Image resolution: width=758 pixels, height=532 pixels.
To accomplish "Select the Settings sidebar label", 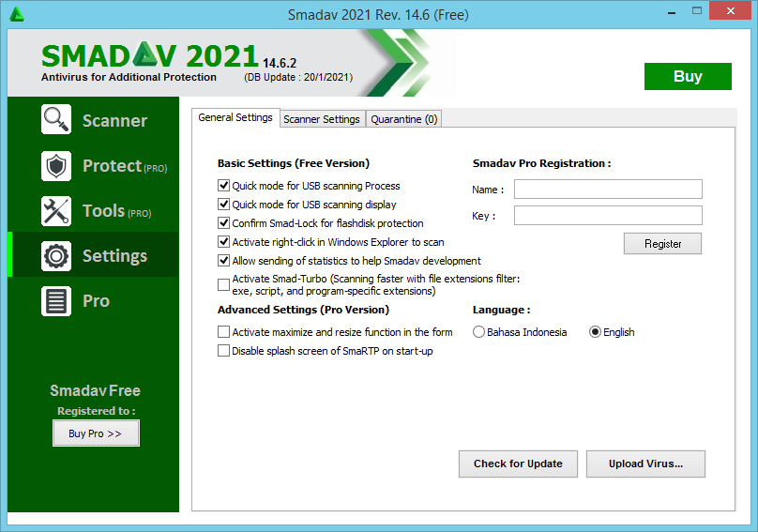I will pyautogui.click(x=115, y=256).
